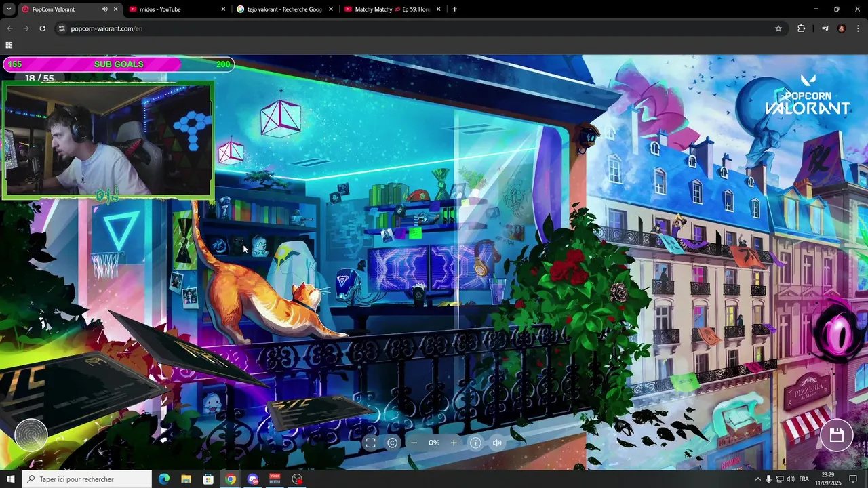Image resolution: width=868 pixels, height=488 pixels.
Task: Increase volume with the plus button
Action: (x=454, y=443)
